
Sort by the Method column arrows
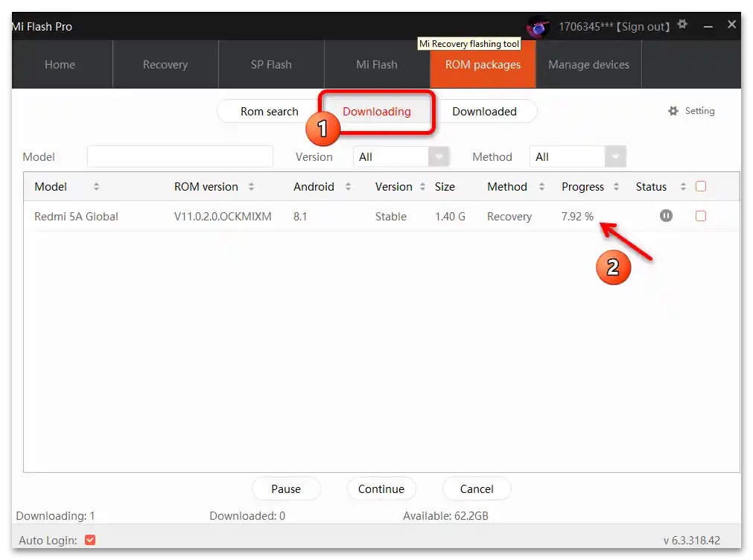541,187
